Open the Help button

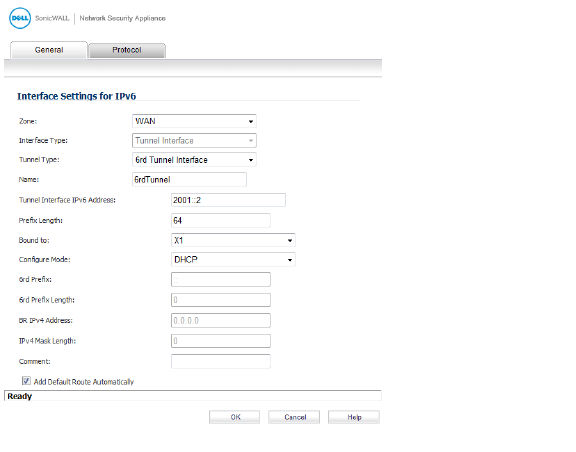(354, 417)
